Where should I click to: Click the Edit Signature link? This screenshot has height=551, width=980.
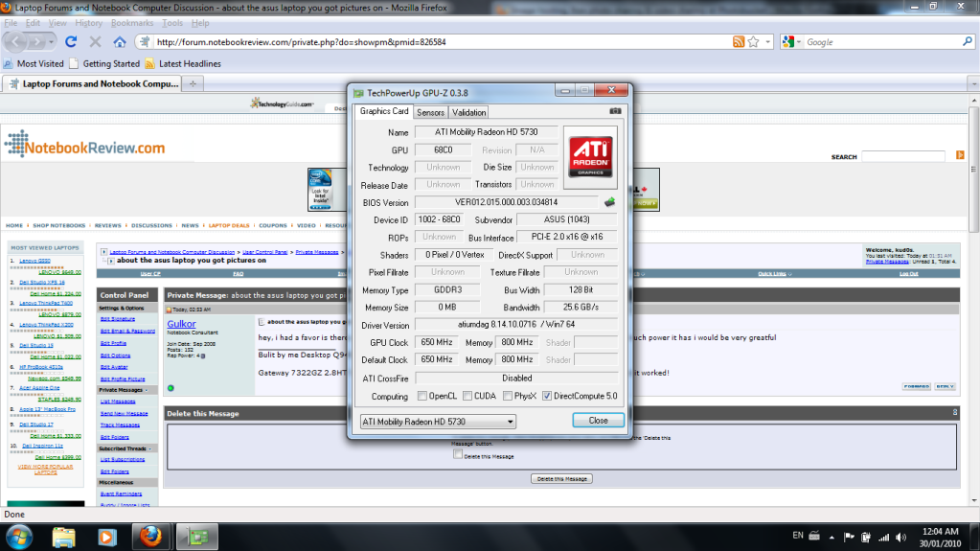coord(118,319)
